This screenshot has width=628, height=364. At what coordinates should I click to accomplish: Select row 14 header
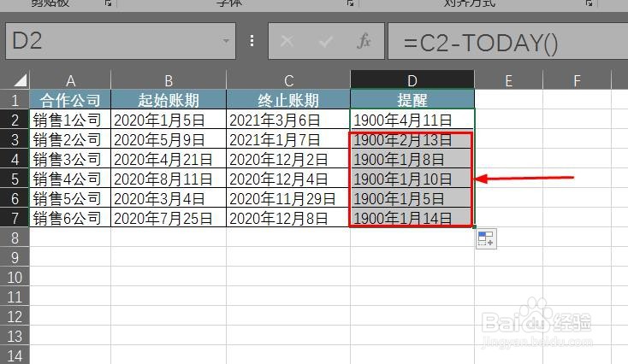point(15,355)
